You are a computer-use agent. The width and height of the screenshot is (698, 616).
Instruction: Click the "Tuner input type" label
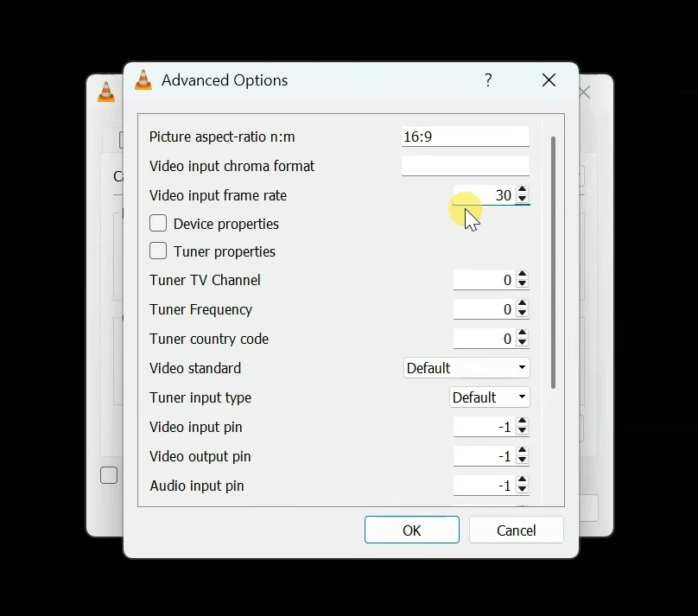click(200, 397)
